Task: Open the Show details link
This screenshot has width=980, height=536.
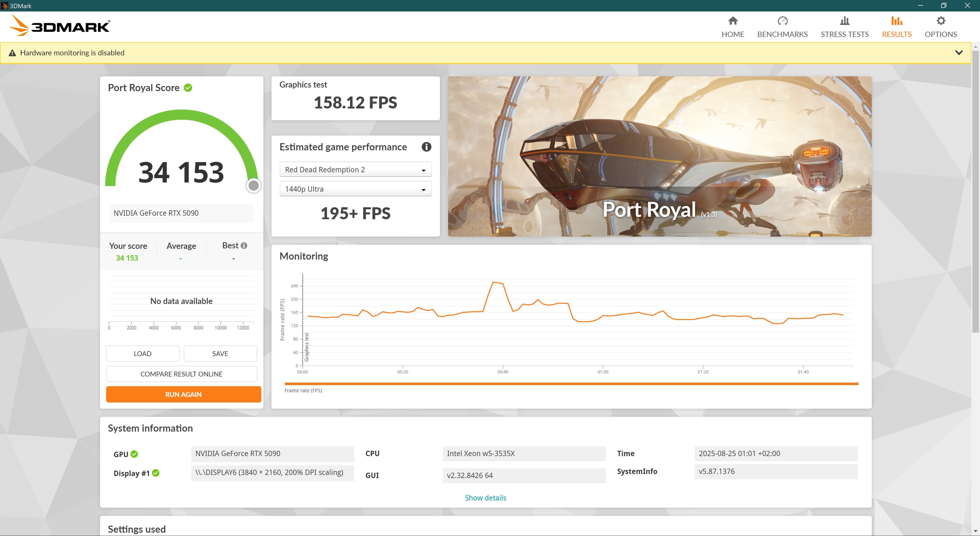Action: tap(485, 498)
